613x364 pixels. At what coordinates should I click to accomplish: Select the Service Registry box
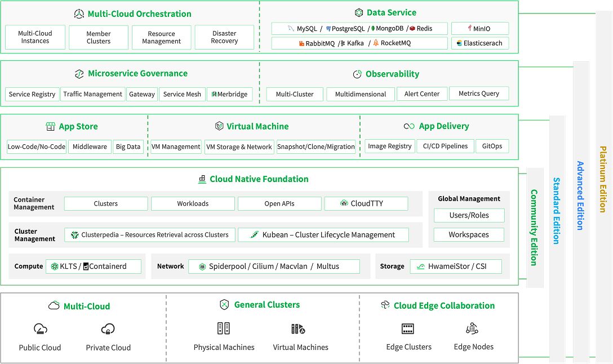click(32, 94)
